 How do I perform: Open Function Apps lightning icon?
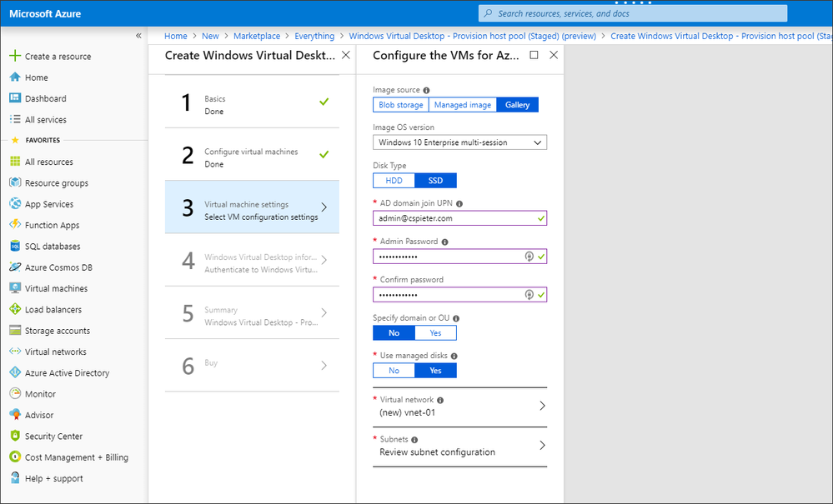click(15, 225)
